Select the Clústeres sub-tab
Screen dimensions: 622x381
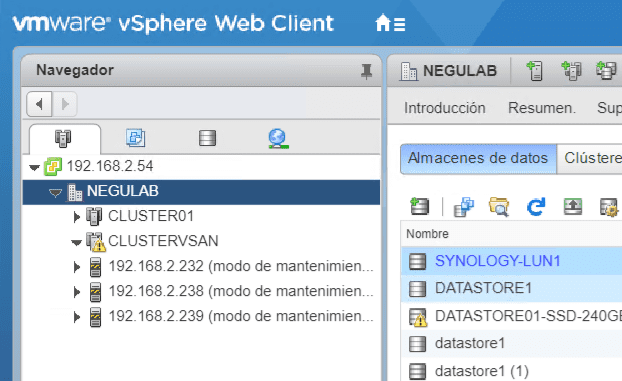tap(590, 158)
